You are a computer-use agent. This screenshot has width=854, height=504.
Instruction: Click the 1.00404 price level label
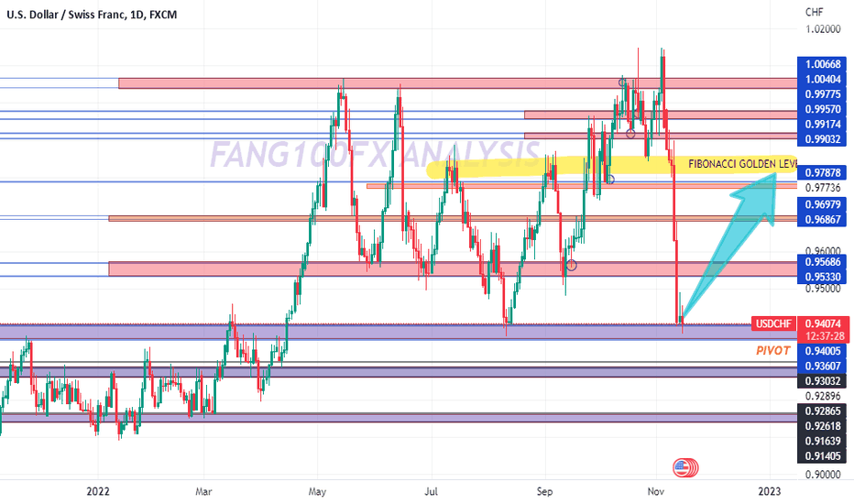[823, 80]
